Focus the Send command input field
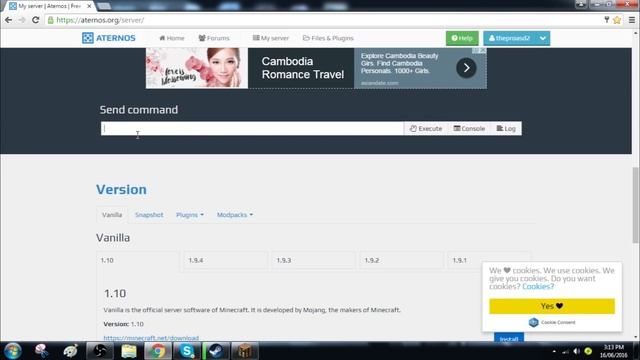Viewport: 640px width, 360px height. point(252,129)
